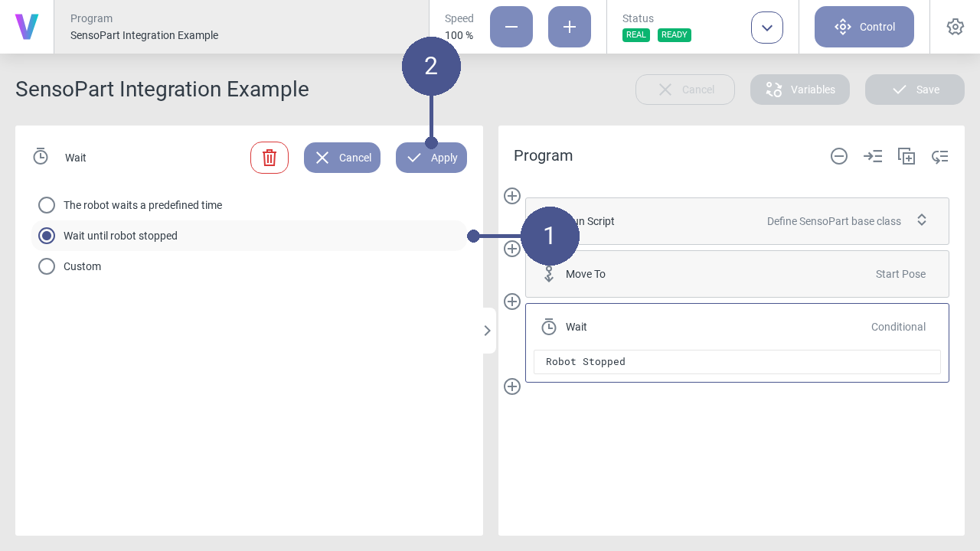Click the remove step minus-circle icon

pyautogui.click(x=839, y=156)
